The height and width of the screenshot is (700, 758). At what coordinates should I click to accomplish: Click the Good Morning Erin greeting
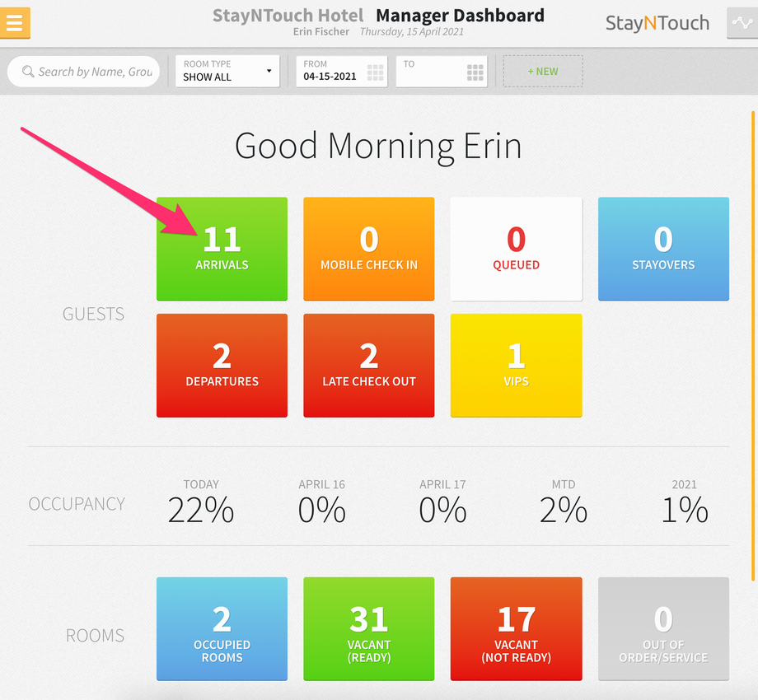378,147
